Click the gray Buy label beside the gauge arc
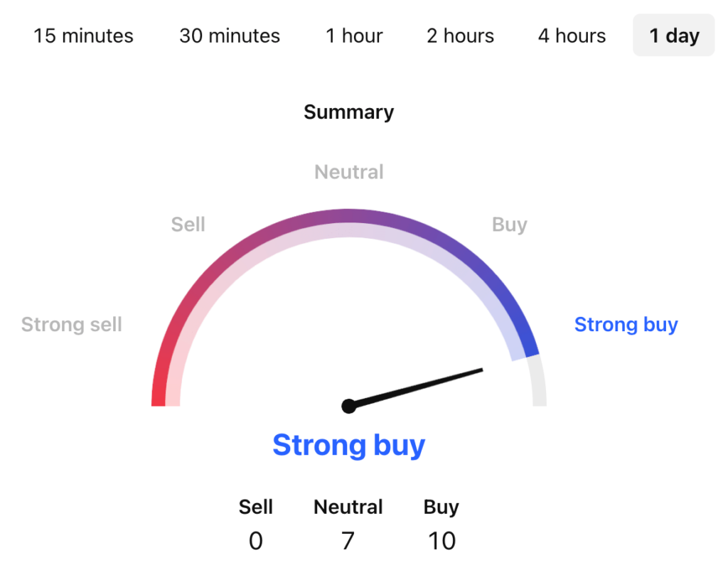The width and height of the screenshot is (728, 570). pos(509,225)
